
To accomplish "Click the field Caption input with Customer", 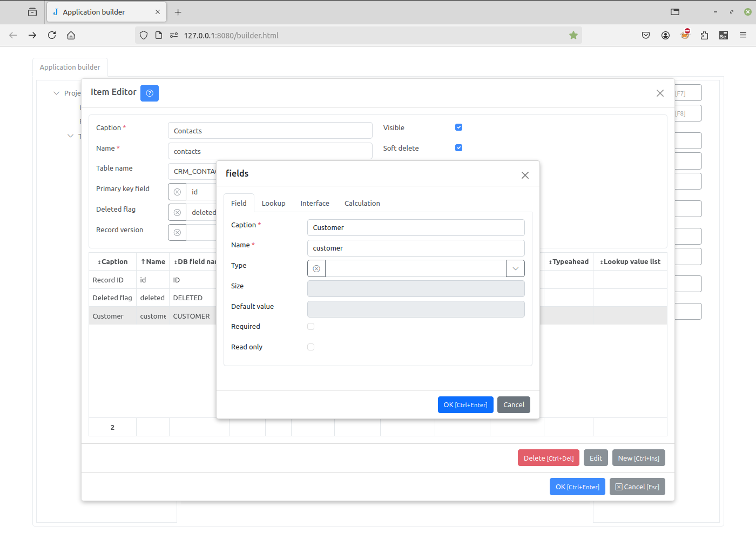I will pyautogui.click(x=415, y=228).
